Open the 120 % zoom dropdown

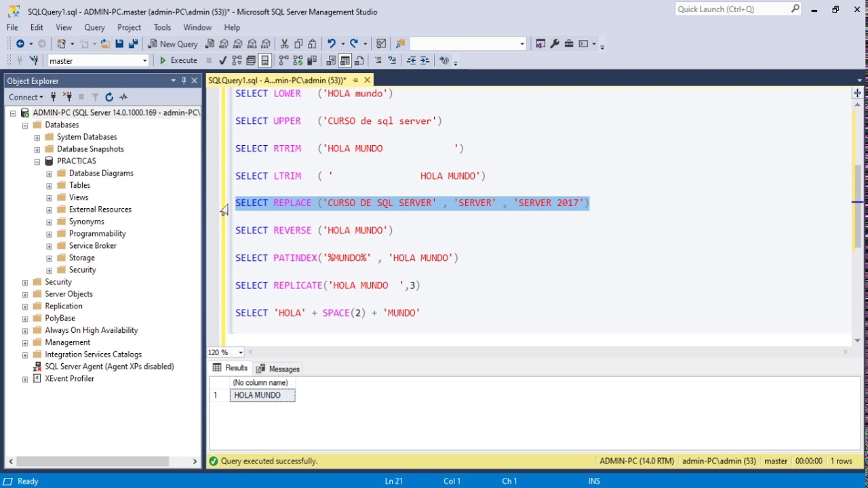(x=241, y=352)
